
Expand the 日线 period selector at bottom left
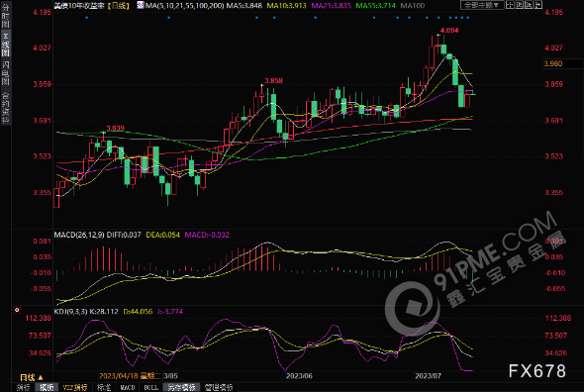tap(32, 377)
